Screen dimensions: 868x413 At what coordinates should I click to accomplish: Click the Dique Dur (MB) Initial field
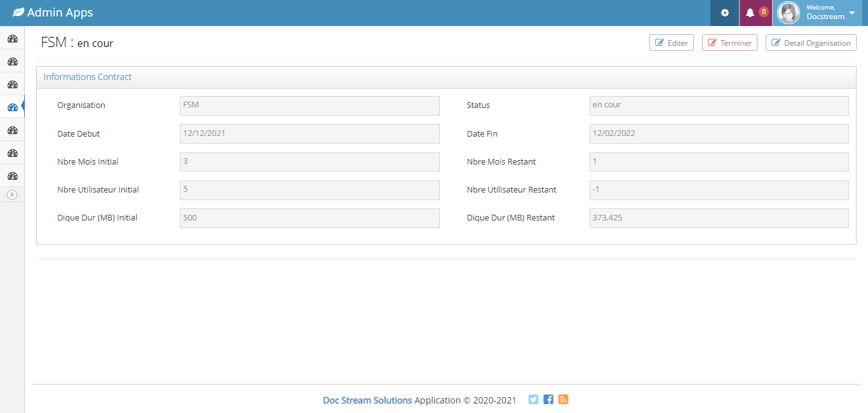309,217
